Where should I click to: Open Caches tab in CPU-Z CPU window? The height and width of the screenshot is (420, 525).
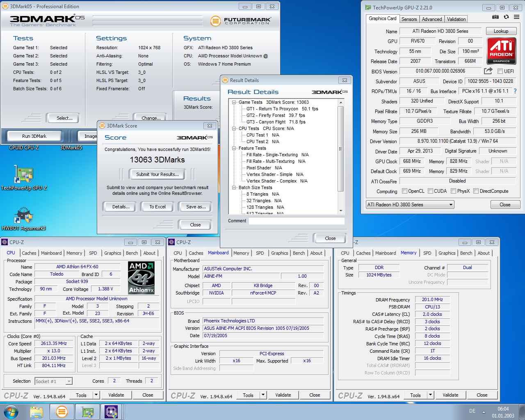click(29, 253)
